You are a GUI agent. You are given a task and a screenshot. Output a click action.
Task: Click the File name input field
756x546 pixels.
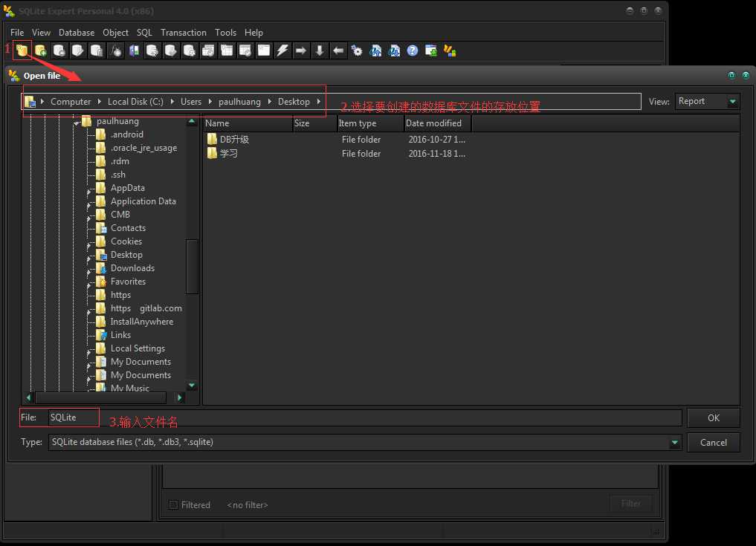[365, 417]
